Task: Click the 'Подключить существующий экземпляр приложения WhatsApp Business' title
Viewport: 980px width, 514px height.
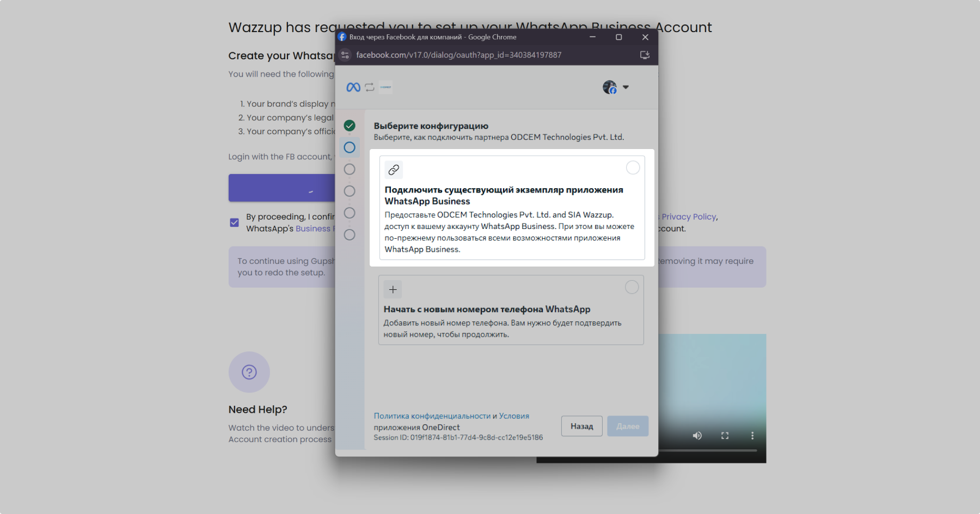Action: coord(504,195)
